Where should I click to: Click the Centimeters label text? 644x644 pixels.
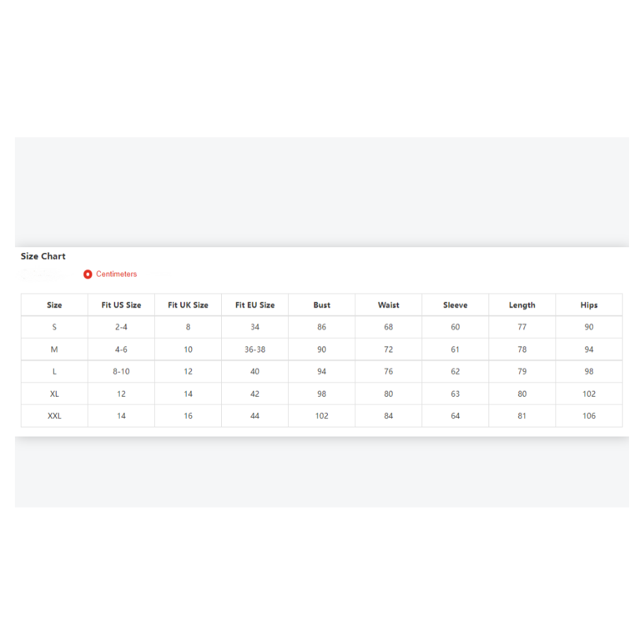point(116,274)
